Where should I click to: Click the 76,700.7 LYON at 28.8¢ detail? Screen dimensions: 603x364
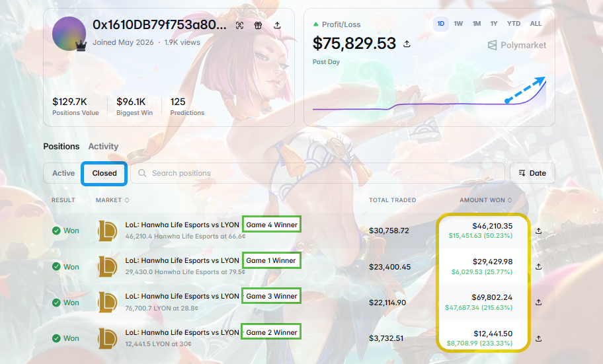coord(161,309)
